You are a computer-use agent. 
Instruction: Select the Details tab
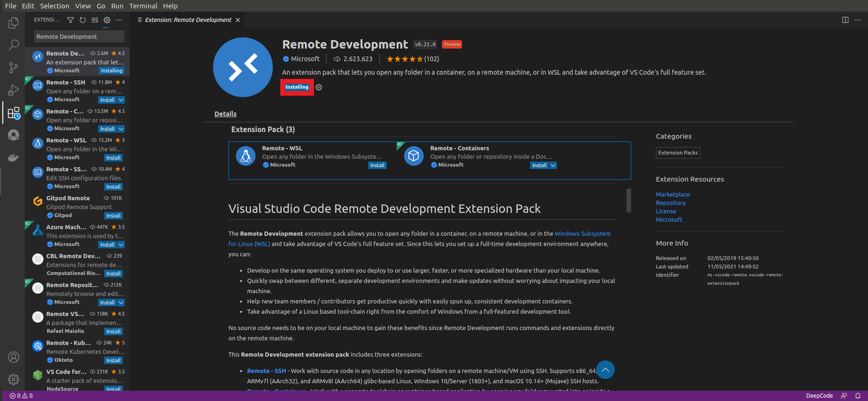point(225,114)
